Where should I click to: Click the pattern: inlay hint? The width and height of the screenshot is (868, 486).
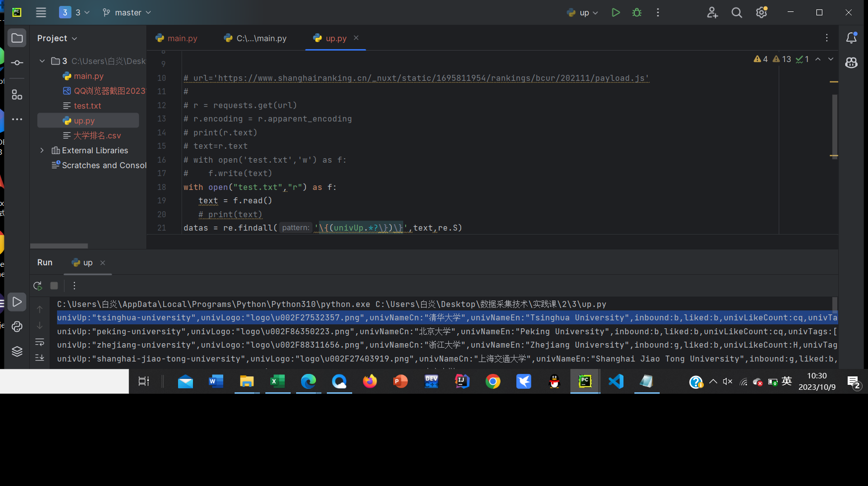(x=296, y=228)
